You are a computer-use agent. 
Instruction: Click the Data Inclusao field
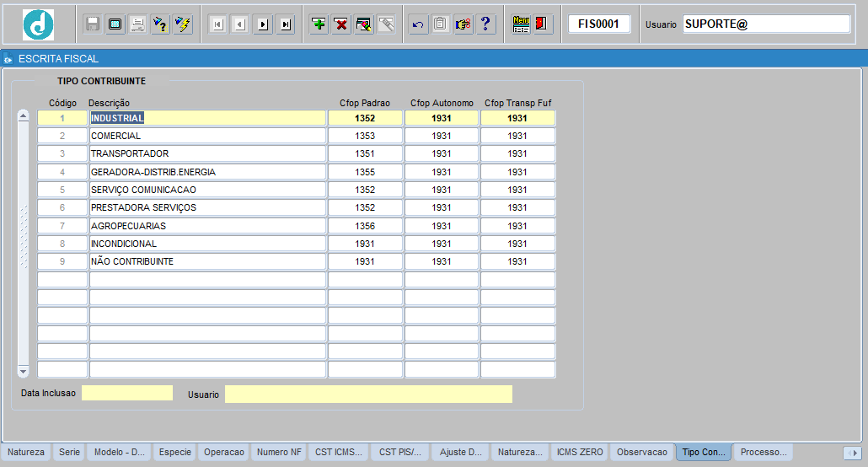pos(127,393)
